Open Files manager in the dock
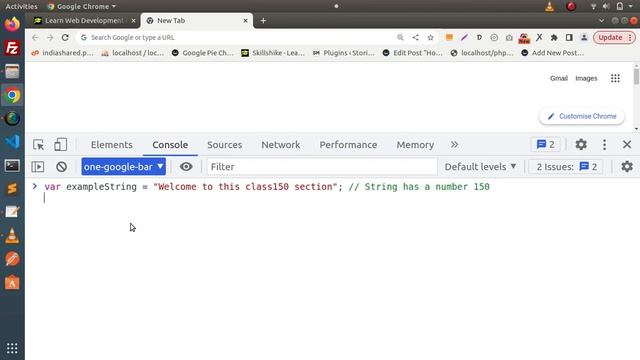This screenshot has width=640, height=360. click(12, 71)
